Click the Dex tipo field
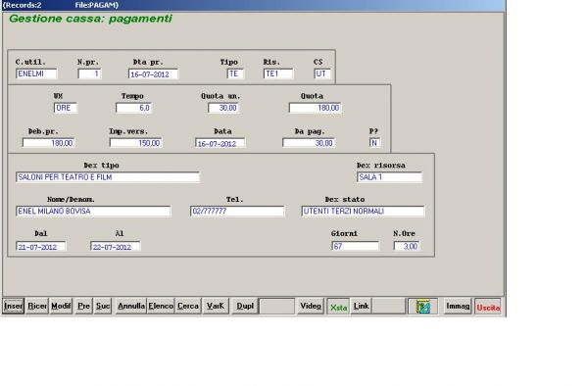The image size is (588, 386). (x=108, y=177)
